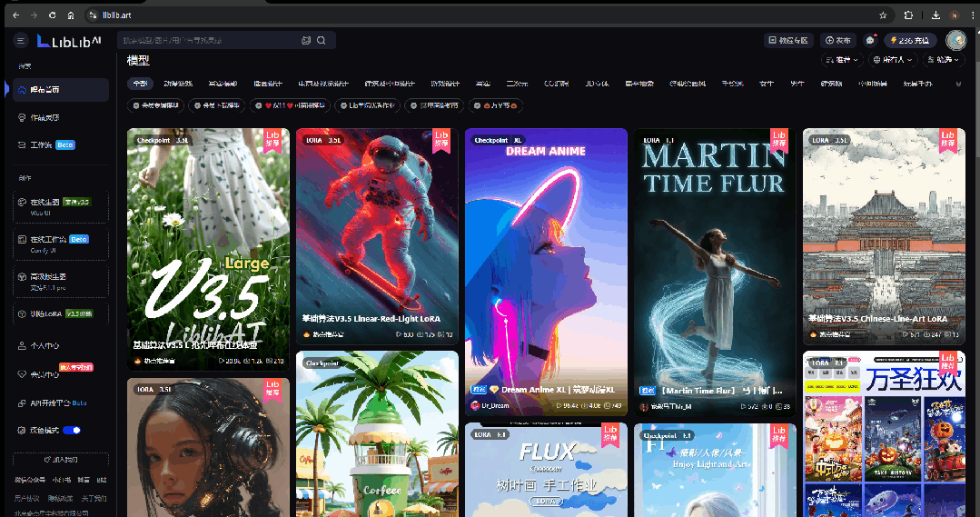Open the browser downloads icon

[935, 15]
